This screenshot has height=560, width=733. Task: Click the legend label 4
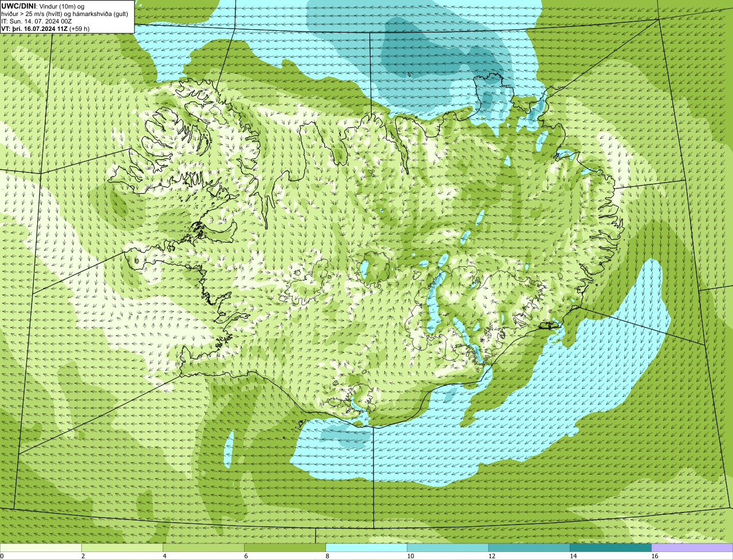click(x=165, y=556)
